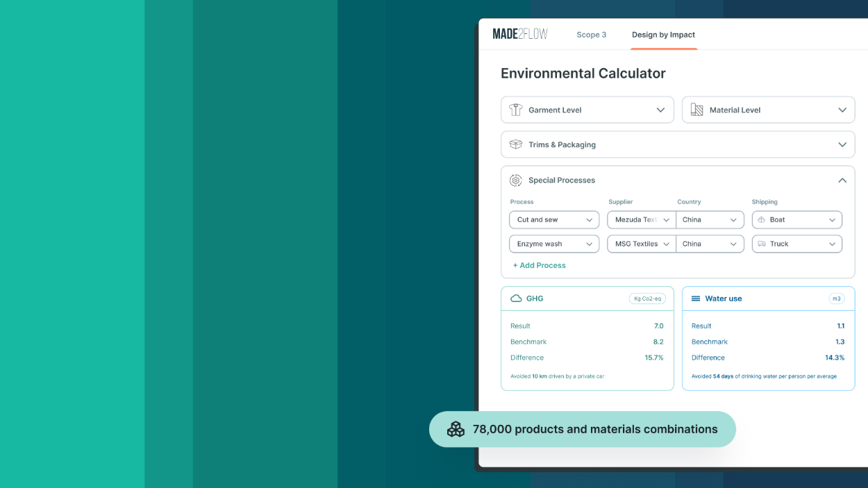The height and width of the screenshot is (488, 868).
Task: Click the garment t-shirt icon
Action: pyautogui.click(x=515, y=110)
